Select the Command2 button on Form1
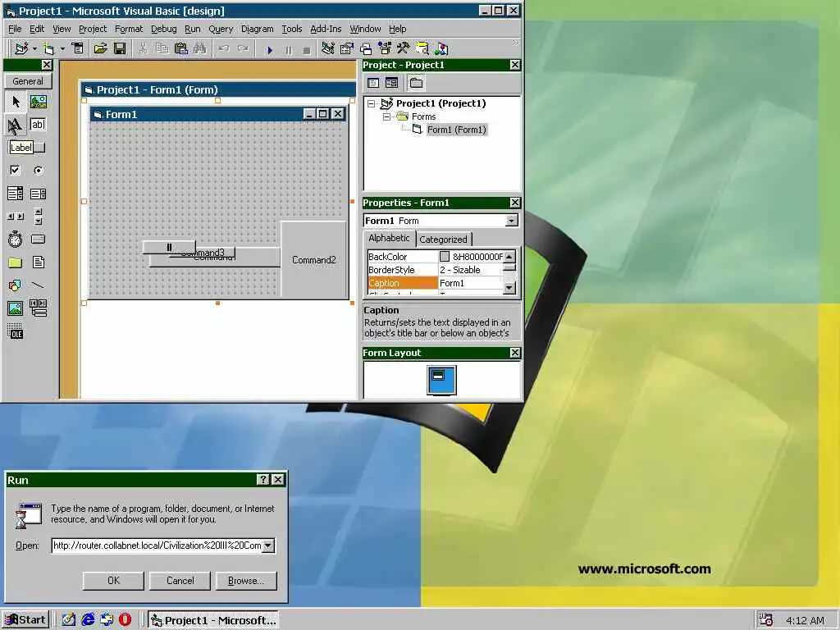The height and width of the screenshot is (630, 840). pos(314,260)
